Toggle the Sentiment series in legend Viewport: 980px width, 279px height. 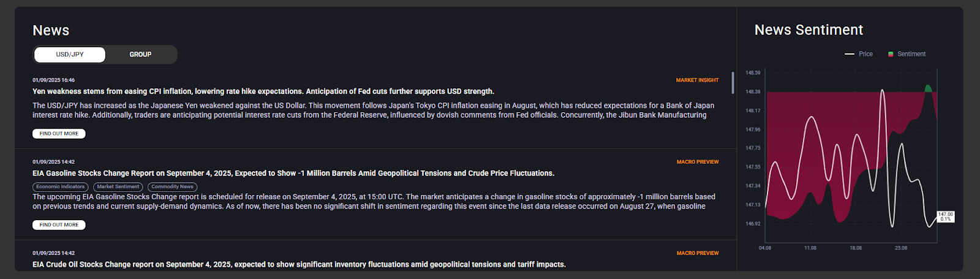(x=911, y=54)
